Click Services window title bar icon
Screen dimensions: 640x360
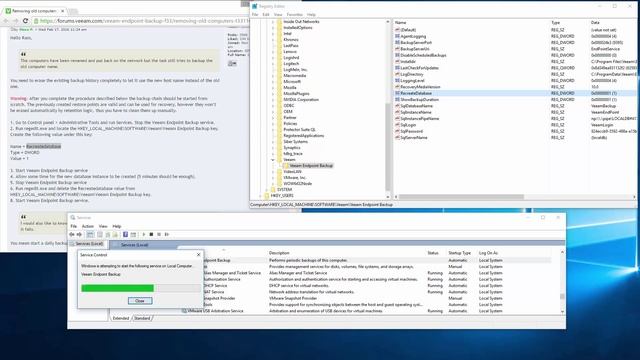click(x=73, y=218)
